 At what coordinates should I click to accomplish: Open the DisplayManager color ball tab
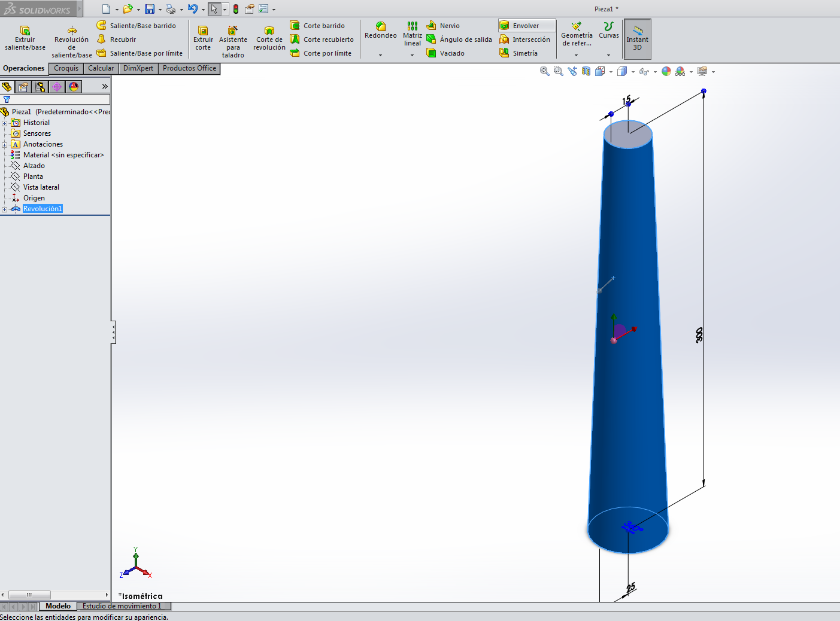(74, 87)
